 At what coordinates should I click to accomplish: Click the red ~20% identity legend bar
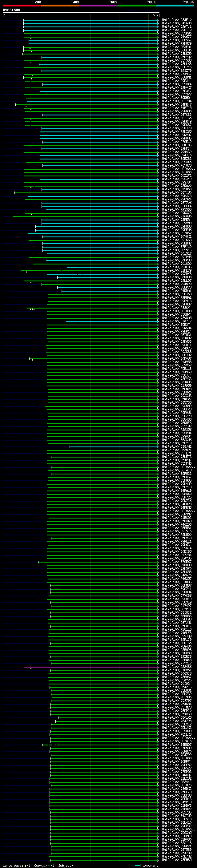22,6
